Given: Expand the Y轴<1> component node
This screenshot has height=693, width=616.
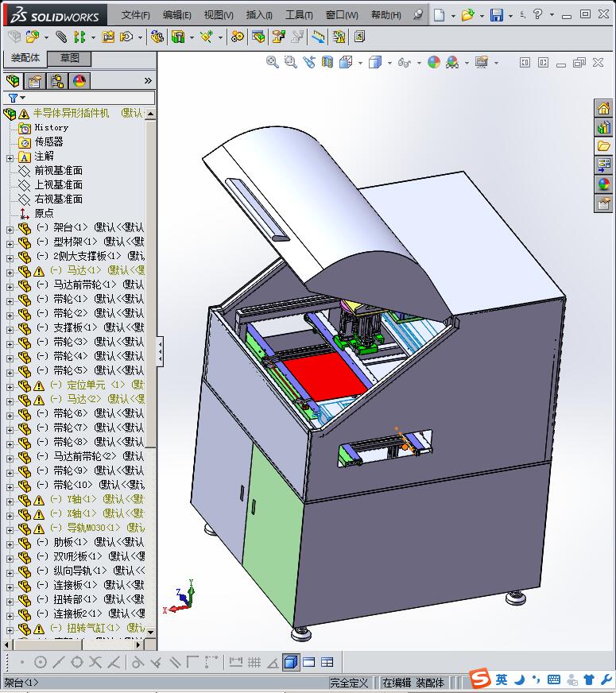Looking at the screenshot, I should pyautogui.click(x=10, y=501).
